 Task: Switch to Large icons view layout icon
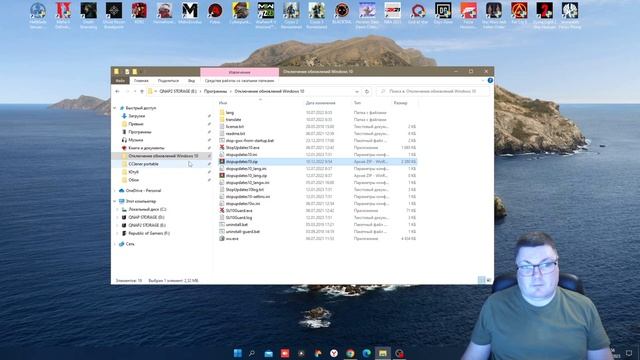coord(489,280)
